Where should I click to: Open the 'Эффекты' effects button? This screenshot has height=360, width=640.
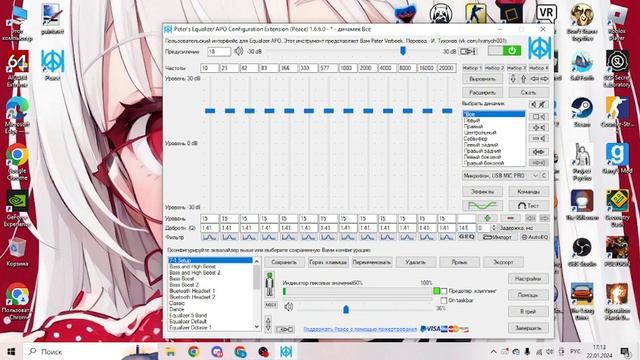[482, 191]
